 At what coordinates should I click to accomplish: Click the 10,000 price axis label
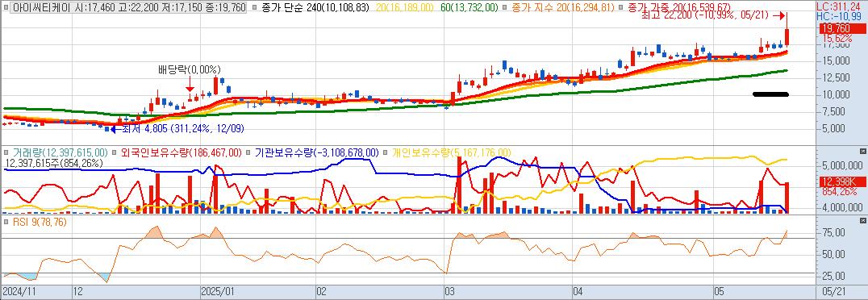coord(837,94)
